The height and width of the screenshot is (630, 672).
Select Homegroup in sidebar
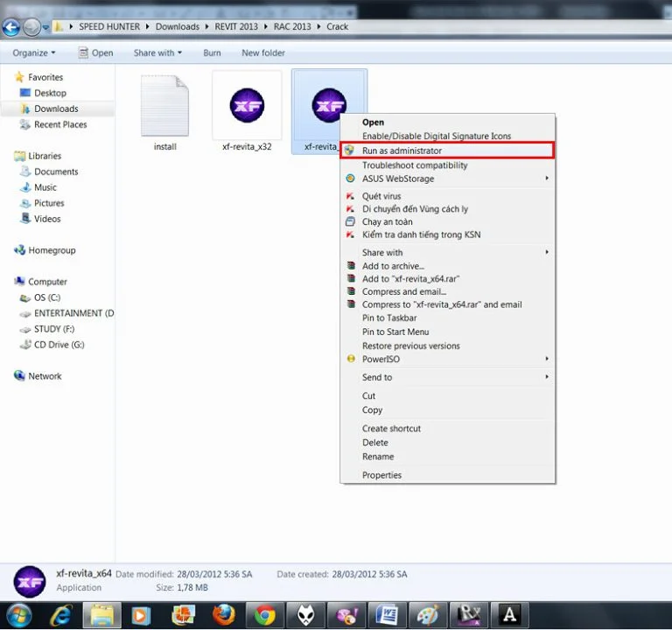(x=45, y=250)
